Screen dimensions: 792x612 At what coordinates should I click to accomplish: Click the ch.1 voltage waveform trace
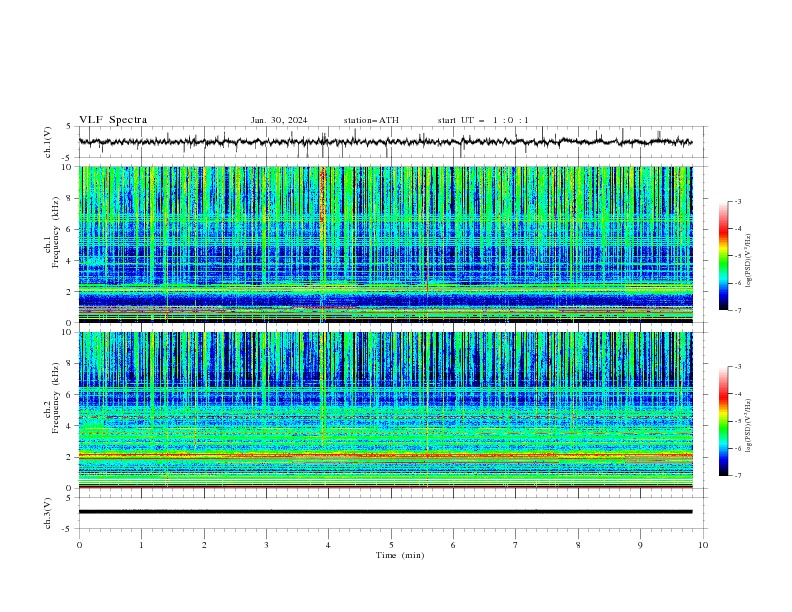click(x=385, y=142)
